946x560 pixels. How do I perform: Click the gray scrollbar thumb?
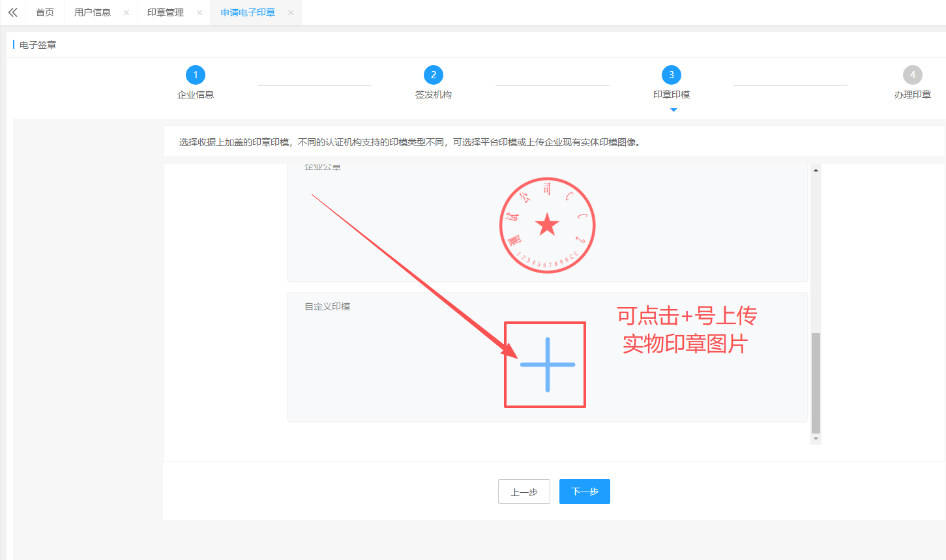816,383
